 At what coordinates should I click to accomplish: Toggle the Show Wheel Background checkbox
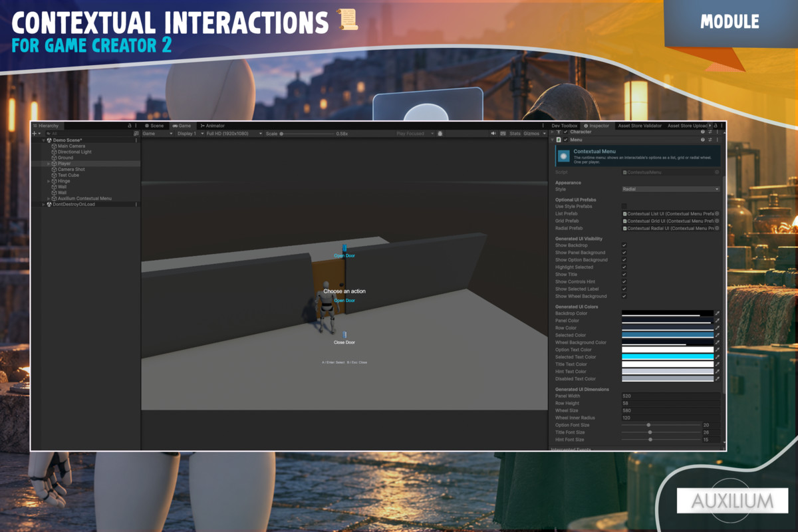click(x=624, y=297)
